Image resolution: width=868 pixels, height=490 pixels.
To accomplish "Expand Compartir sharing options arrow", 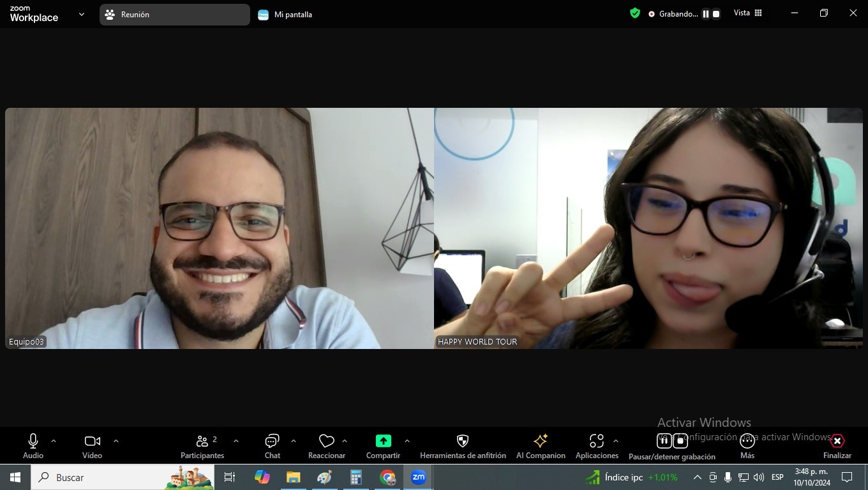I will point(407,441).
